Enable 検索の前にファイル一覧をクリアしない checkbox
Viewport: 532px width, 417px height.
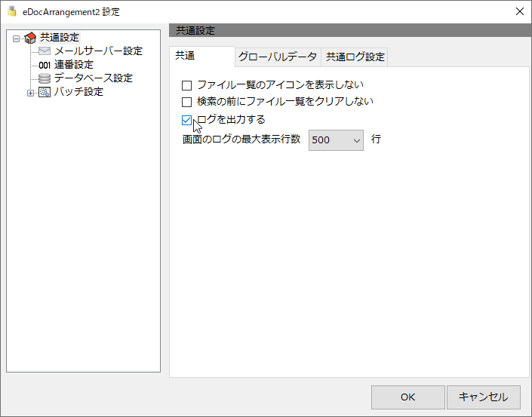coord(186,102)
